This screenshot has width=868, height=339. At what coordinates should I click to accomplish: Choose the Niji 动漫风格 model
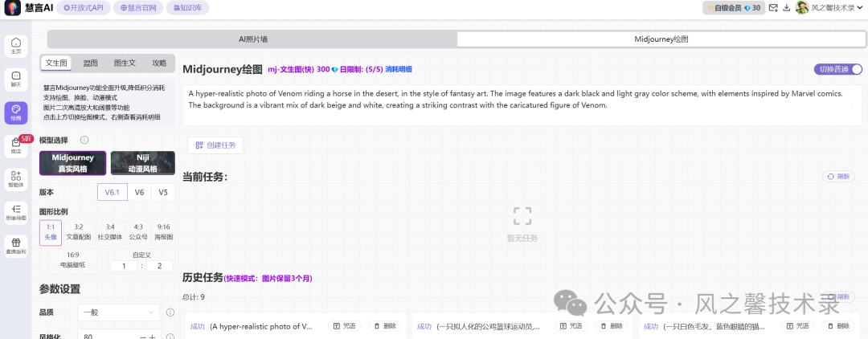click(143, 163)
